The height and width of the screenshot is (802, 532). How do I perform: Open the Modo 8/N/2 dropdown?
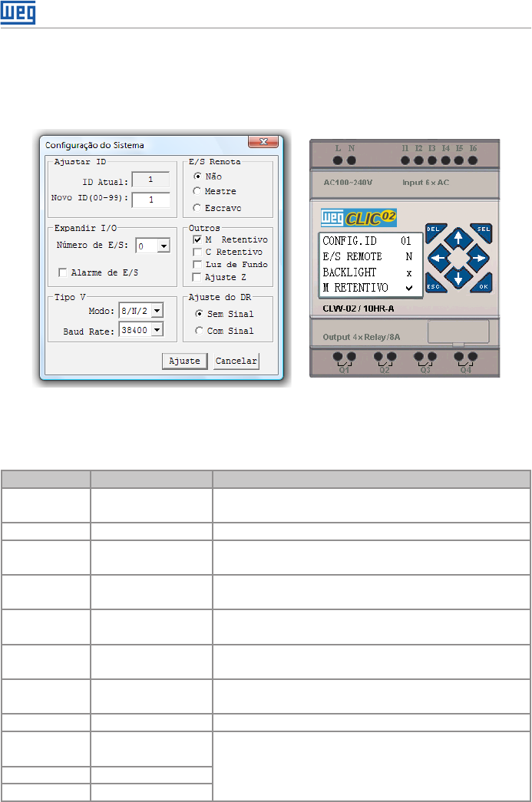coord(157,311)
